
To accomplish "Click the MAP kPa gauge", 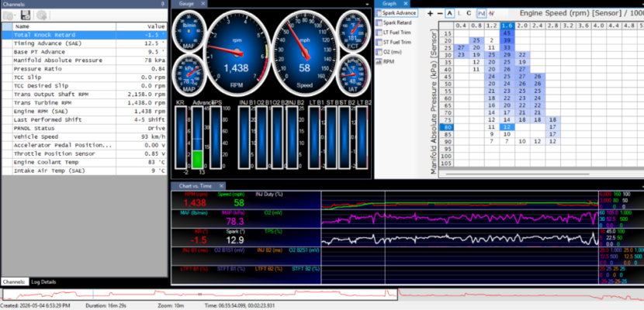I will click(x=189, y=75).
